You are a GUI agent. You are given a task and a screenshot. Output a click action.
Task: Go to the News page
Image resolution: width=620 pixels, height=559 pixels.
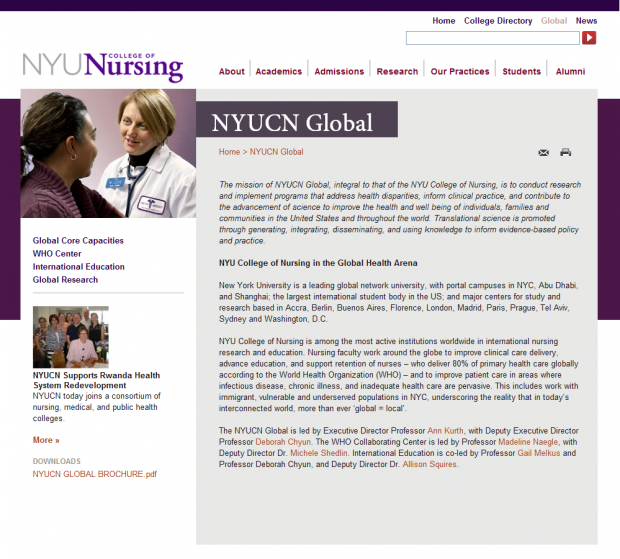click(586, 21)
